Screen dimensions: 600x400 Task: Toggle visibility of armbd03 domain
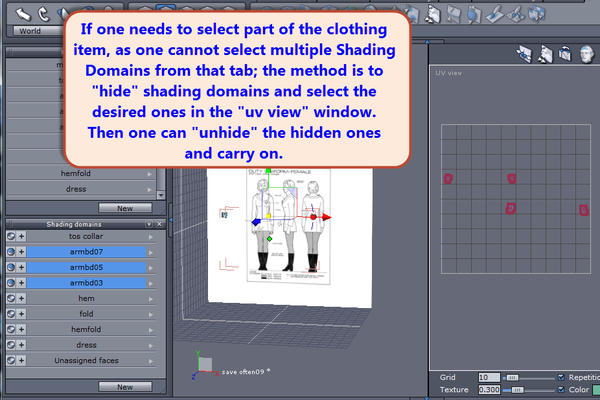click(x=11, y=283)
